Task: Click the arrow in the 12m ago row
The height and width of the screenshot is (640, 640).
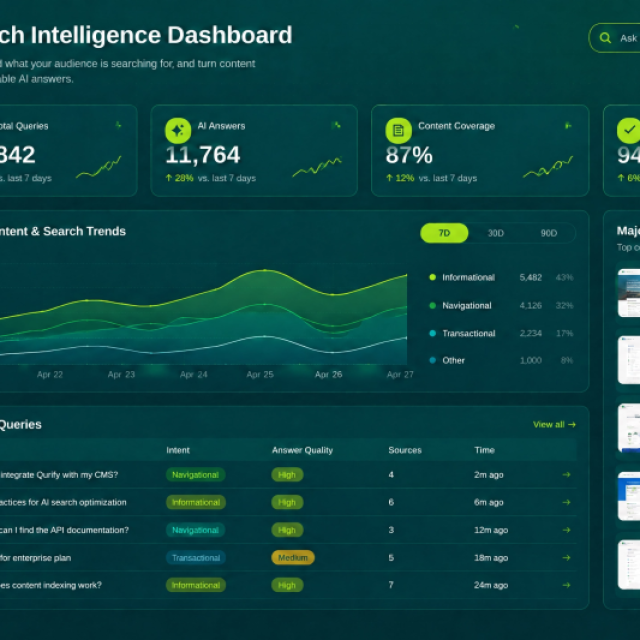Action: point(566,530)
